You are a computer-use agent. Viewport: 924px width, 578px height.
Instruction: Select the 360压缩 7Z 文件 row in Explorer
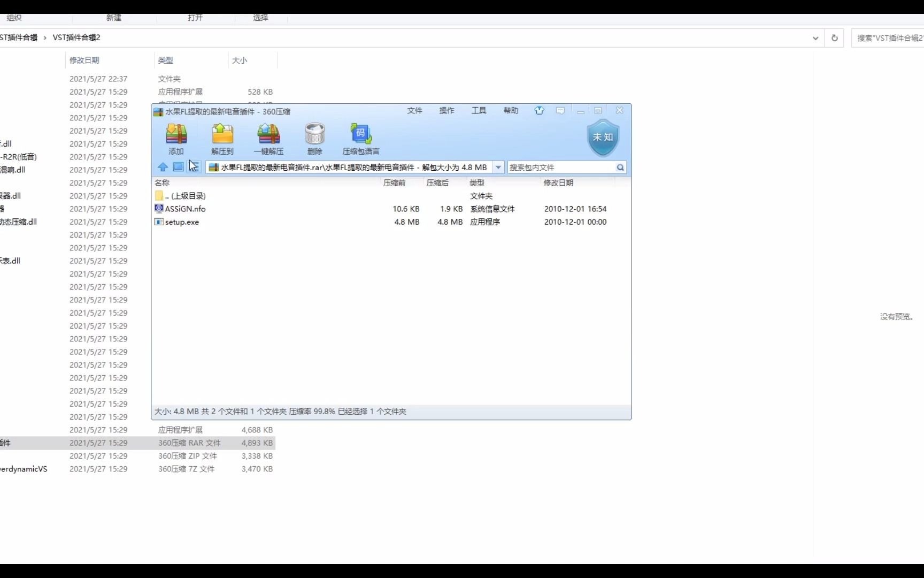tap(137, 469)
